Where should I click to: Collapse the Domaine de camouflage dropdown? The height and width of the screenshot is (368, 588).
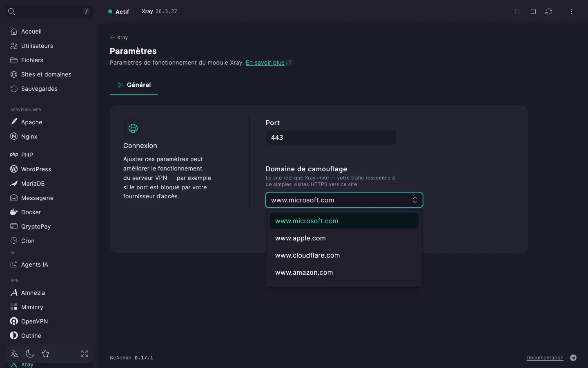[344, 200]
